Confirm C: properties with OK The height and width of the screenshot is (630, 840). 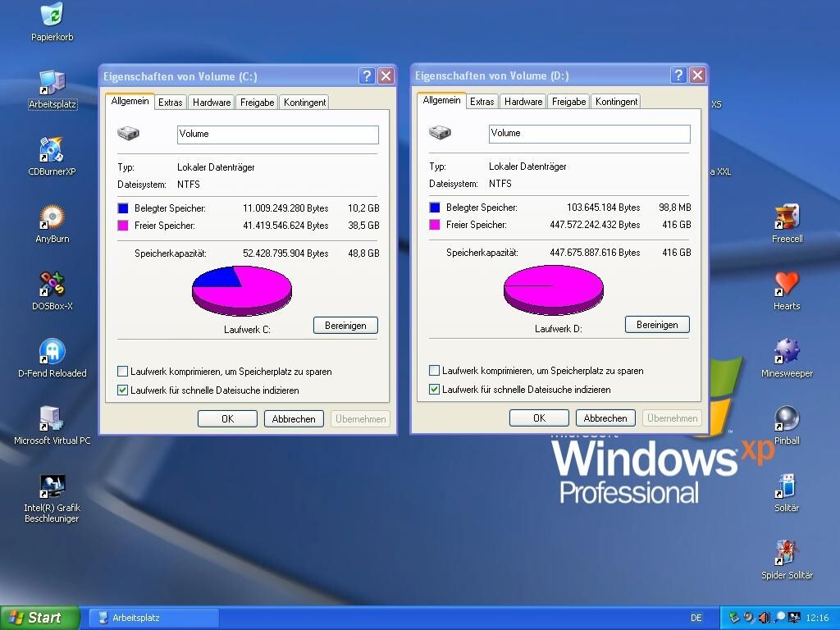228,419
